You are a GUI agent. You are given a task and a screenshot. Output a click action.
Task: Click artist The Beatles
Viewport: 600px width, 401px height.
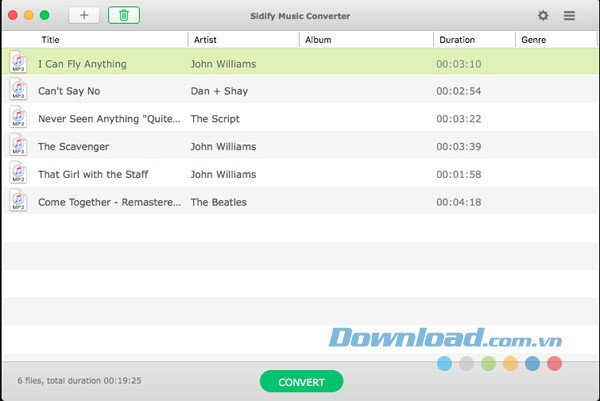click(x=218, y=202)
